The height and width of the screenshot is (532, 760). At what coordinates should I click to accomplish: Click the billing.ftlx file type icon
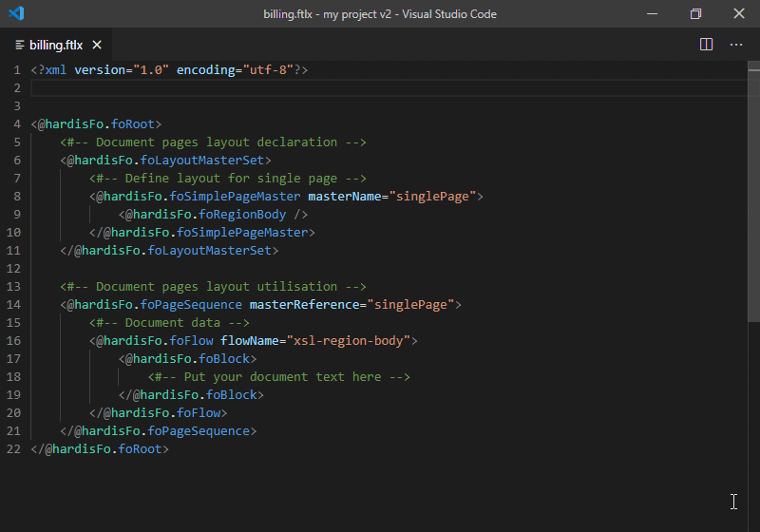coord(19,45)
